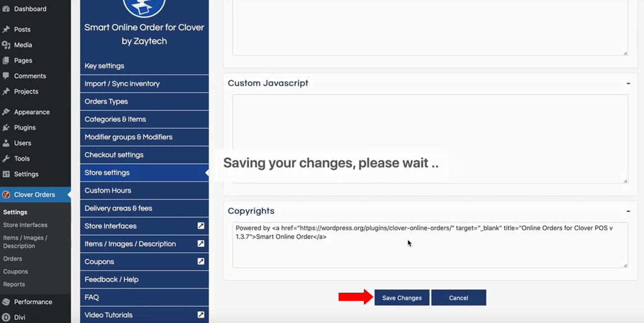Open the Divi menu text
Screen dimensions: 644x323
[20, 317]
